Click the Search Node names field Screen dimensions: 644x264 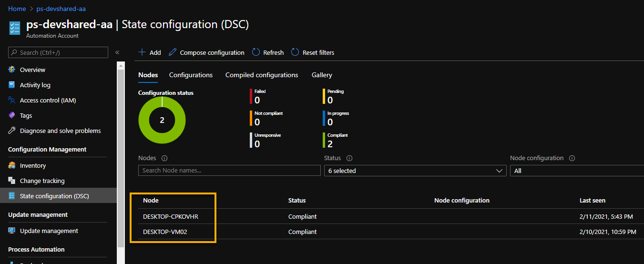click(229, 171)
